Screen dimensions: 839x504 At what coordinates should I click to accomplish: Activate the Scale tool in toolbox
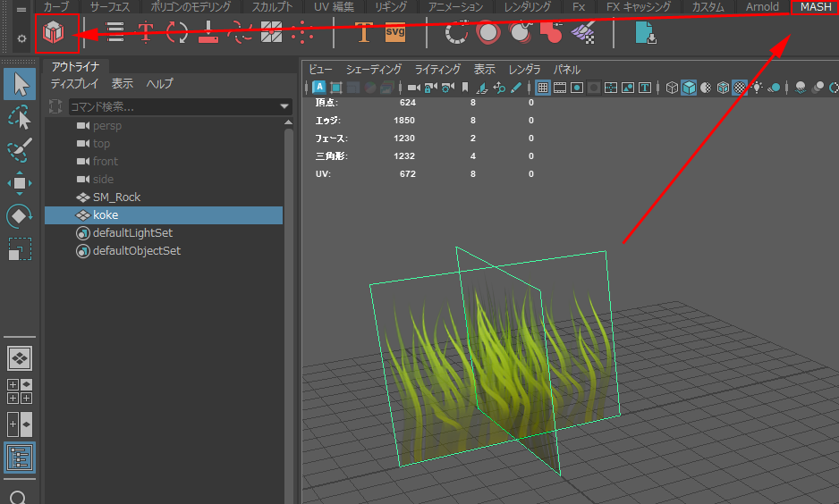click(20, 249)
